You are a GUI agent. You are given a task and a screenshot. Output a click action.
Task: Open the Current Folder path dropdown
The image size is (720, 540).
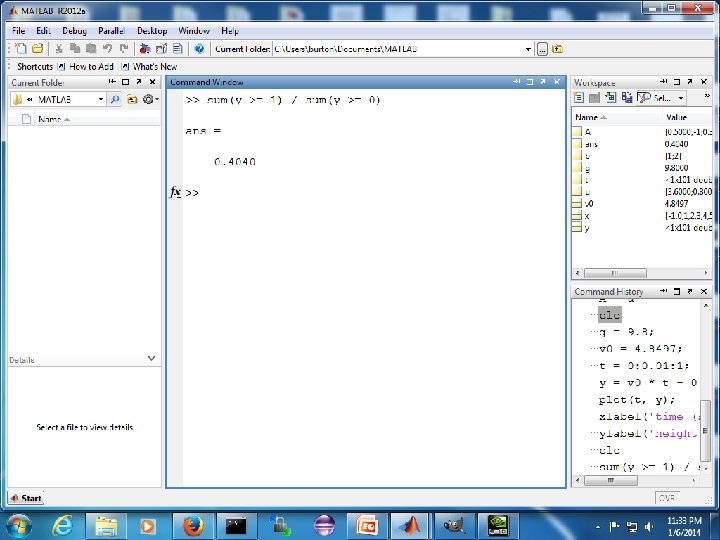(x=528, y=49)
